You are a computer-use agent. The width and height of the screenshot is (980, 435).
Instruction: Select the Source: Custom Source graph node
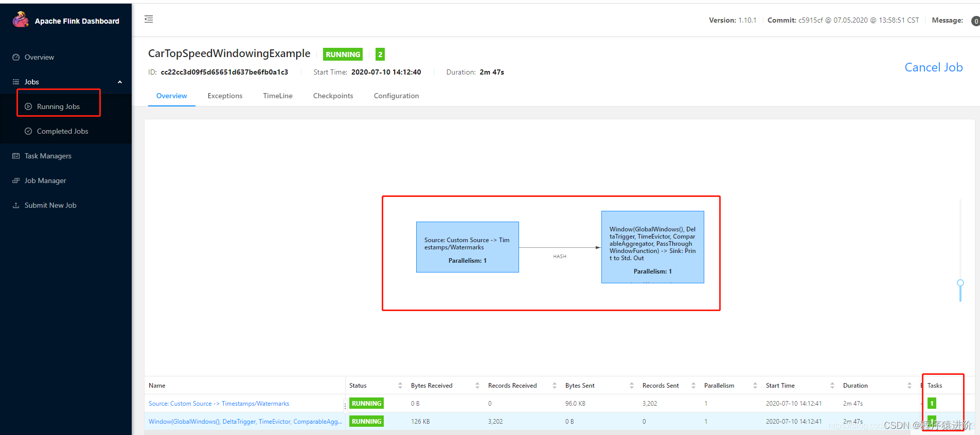[468, 247]
